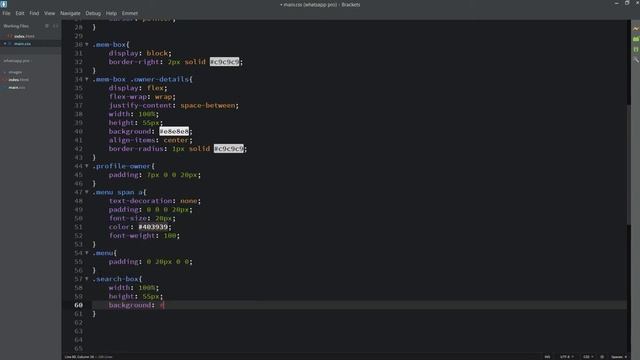Collapse the .owner-details rule at line 34
Viewport: 640px width, 360px height.
click(x=87, y=79)
